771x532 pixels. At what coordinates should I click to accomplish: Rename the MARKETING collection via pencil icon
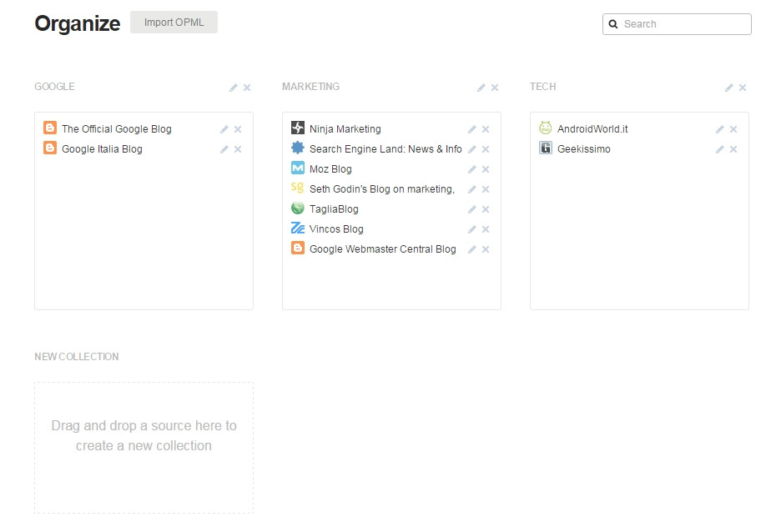[481, 88]
